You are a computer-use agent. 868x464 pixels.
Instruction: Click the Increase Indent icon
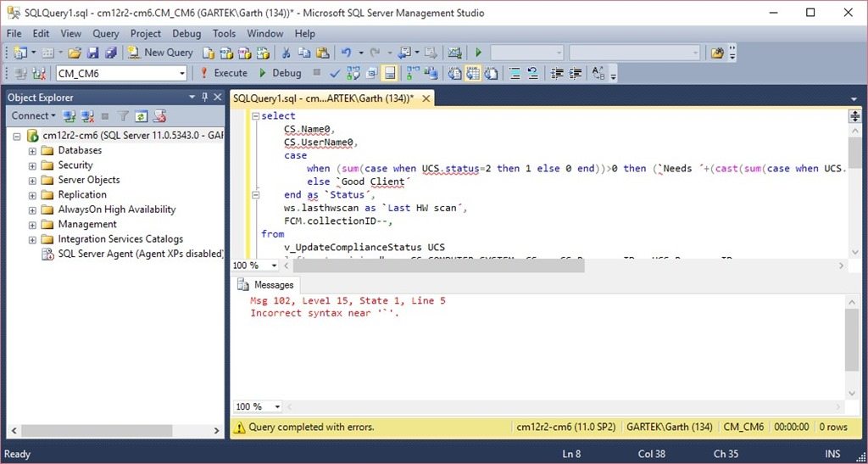point(576,73)
